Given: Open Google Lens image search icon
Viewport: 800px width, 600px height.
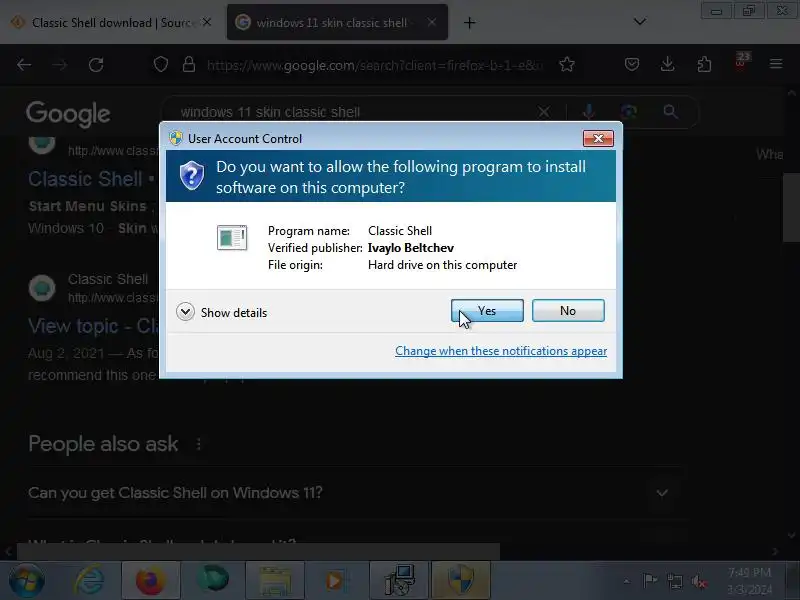Looking at the screenshot, I should 629,111.
